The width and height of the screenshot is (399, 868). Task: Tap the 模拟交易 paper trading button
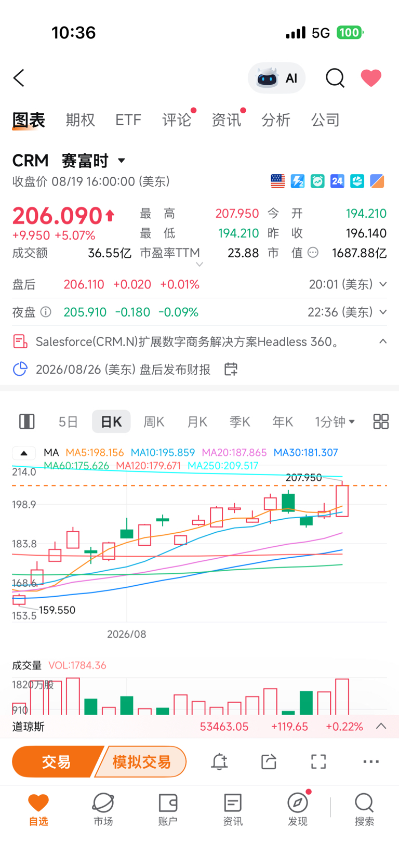point(141,762)
